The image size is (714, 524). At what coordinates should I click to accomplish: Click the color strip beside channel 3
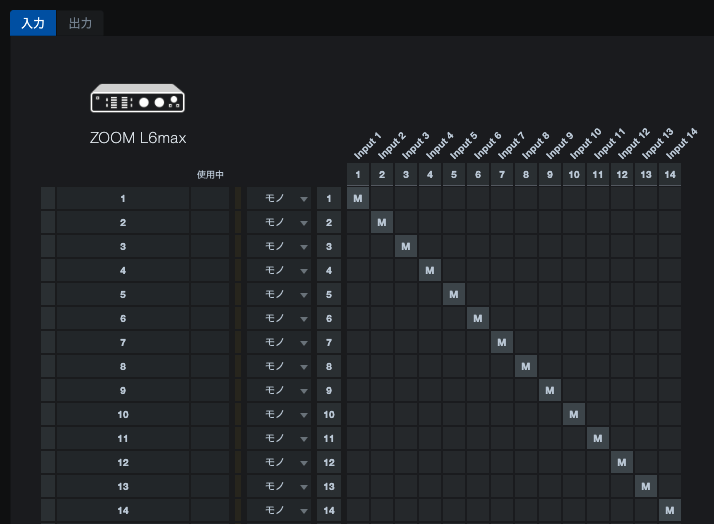238,247
